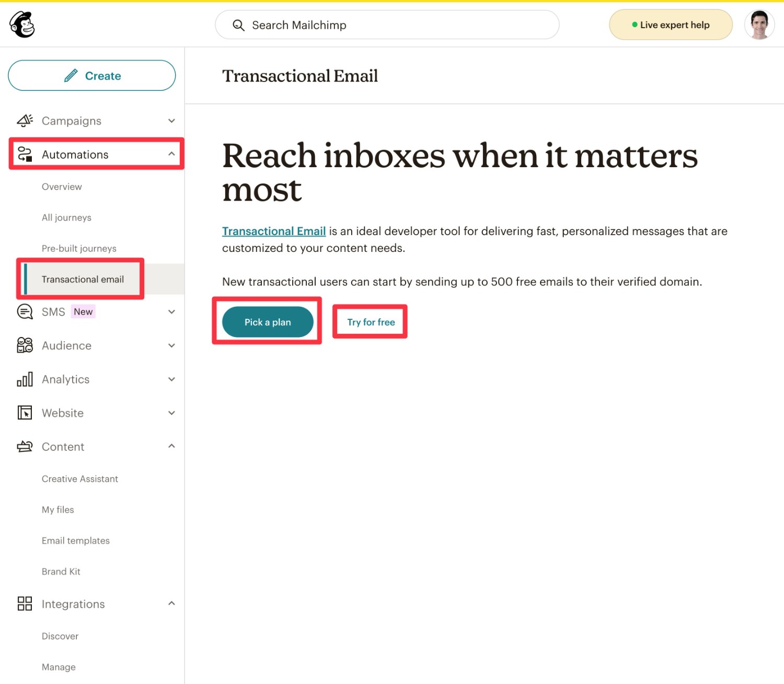784x684 pixels.
Task: Open the Integrations menu label
Action: (x=73, y=604)
